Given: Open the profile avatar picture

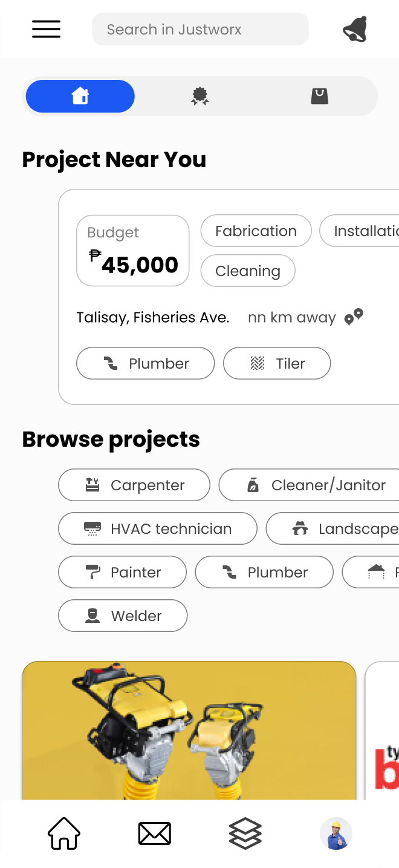Looking at the screenshot, I should (x=336, y=833).
